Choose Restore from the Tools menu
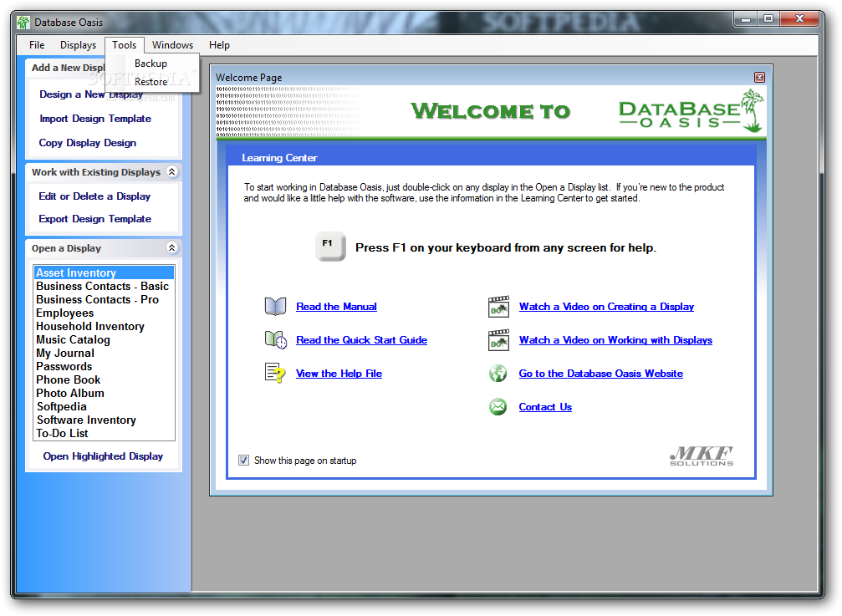The image size is (842, 616). [151, 82]
